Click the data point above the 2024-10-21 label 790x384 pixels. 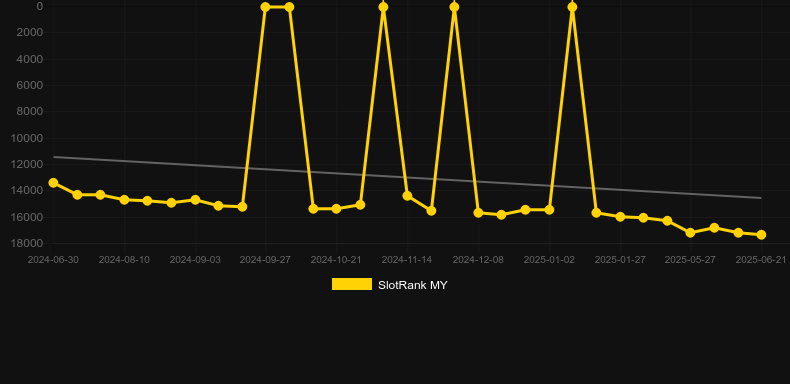pyautogui.click(x=337, y=209)
